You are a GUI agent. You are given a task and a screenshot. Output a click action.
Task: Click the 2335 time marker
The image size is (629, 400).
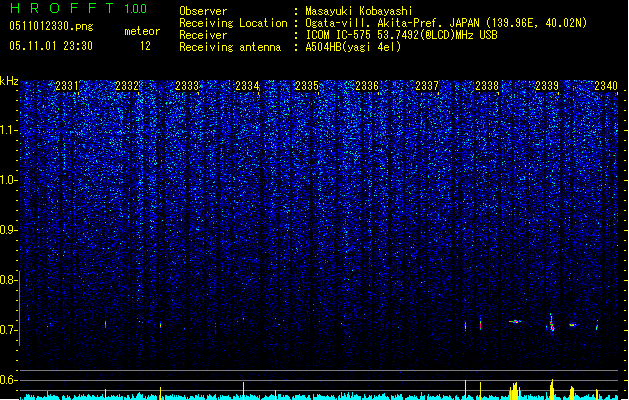pos(307,85)
